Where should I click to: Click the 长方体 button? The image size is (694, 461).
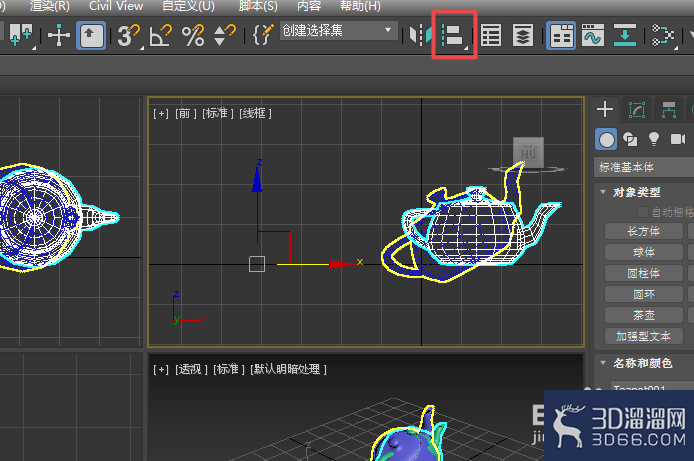pos(644,231)
